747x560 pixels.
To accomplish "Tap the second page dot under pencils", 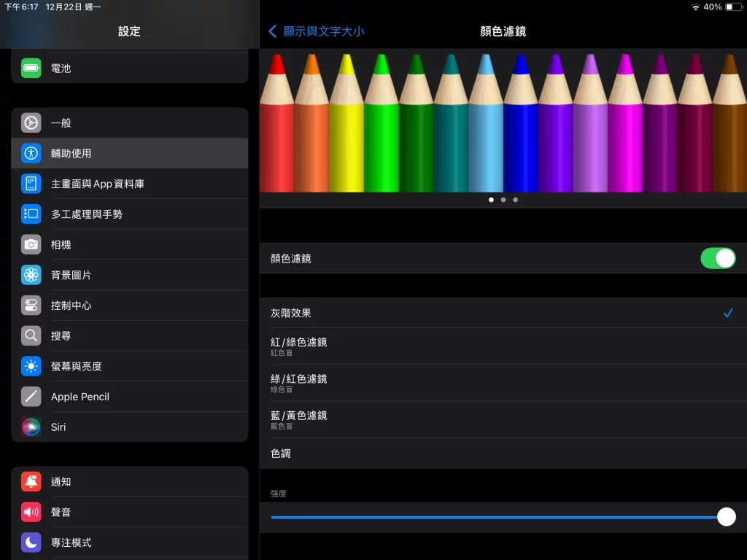I will pyautogui.click(x=503, y=199).
